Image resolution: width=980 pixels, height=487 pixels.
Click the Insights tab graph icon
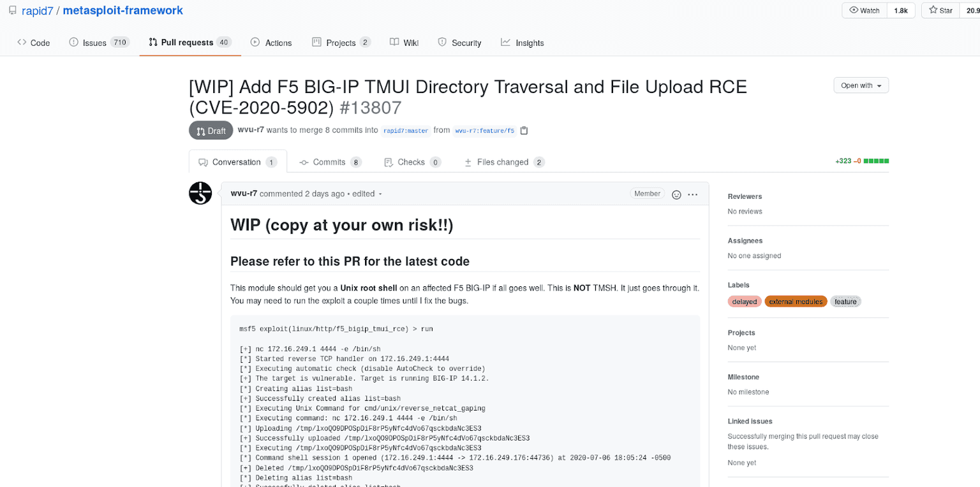point(505,43)
